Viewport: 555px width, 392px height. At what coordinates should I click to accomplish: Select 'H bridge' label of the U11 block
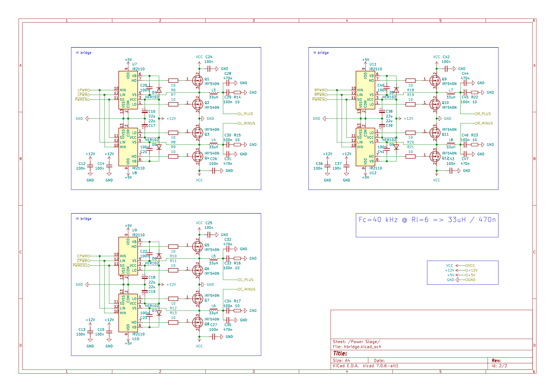click(321, 53)
